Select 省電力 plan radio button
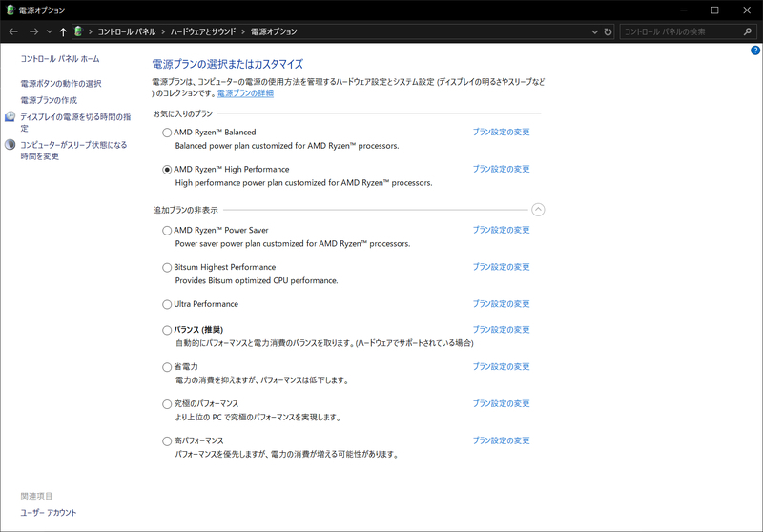Viewport: 763px width, 532px height. point(167,367)
